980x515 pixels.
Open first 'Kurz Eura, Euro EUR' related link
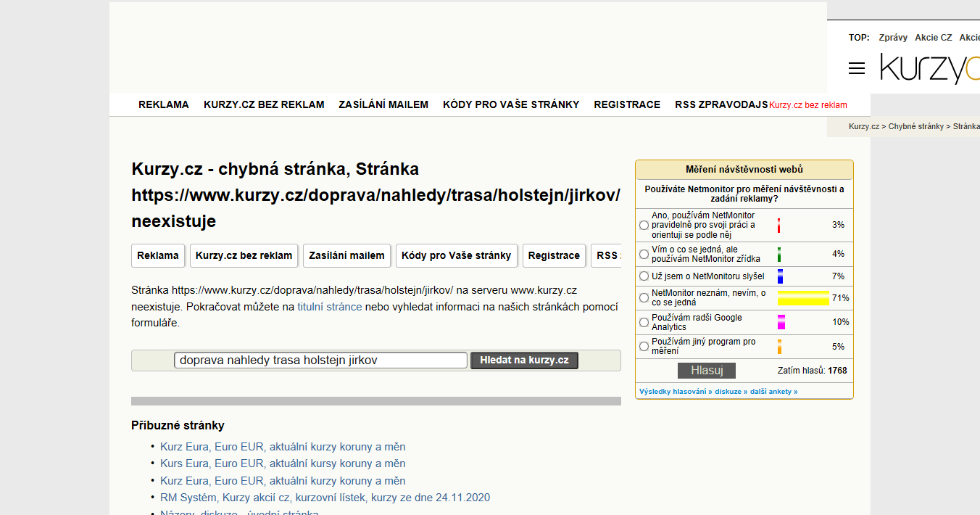click(x=283, y=447)
